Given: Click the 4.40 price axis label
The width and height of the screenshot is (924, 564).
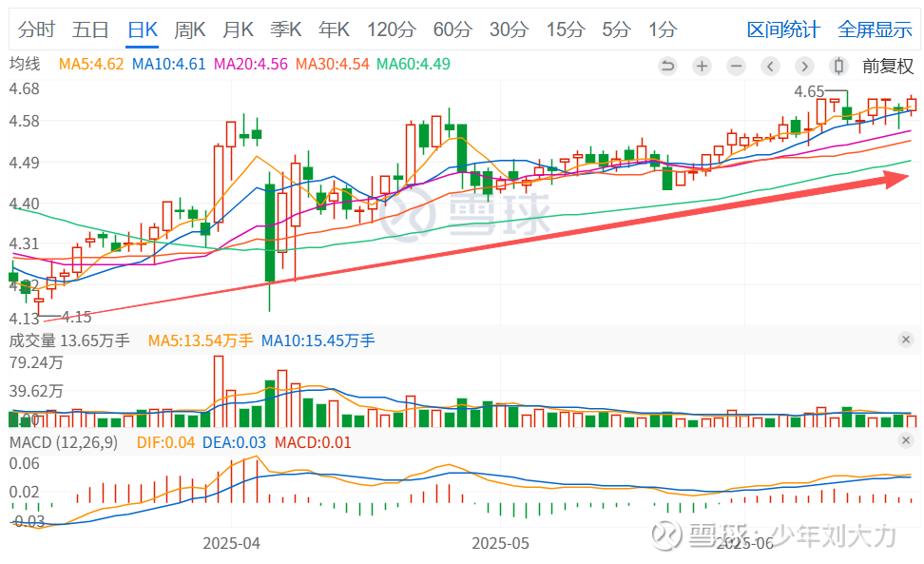Looking at the screenshot, I should pos(24,204).
